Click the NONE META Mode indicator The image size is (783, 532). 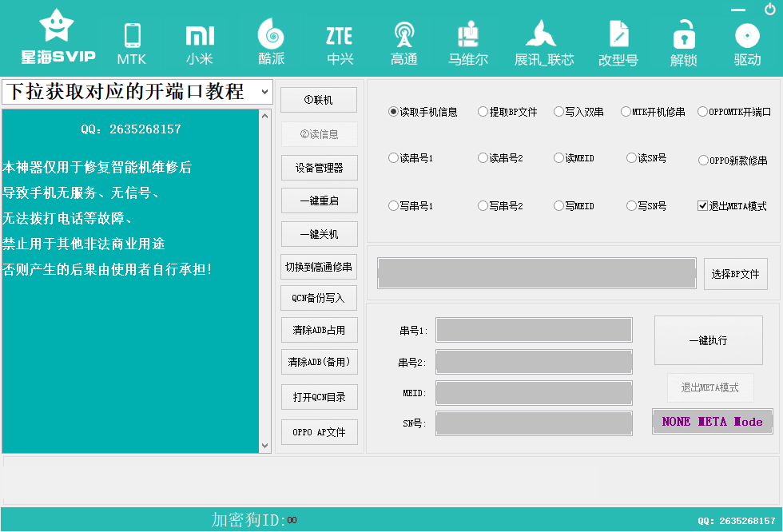[x=713, y=421]
